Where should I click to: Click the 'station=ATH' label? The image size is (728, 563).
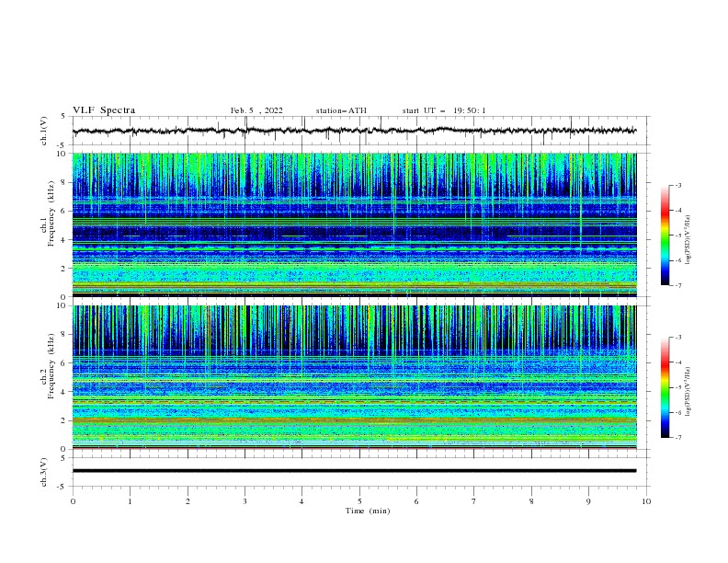tap(341, 110)
